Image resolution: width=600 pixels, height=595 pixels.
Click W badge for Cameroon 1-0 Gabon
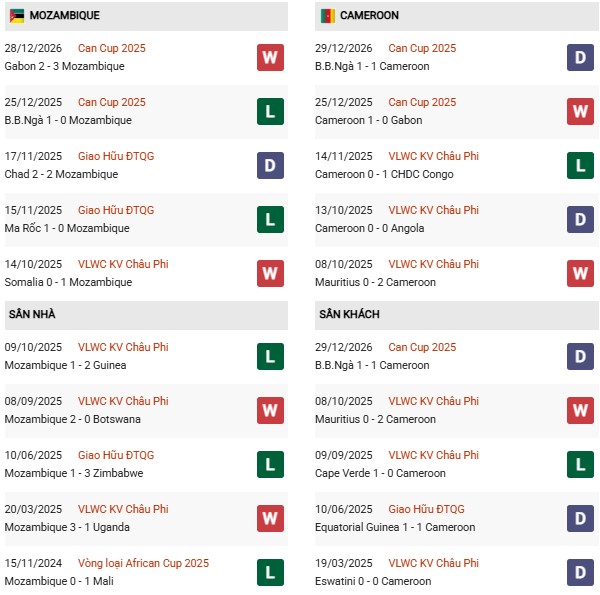(580, 111)
